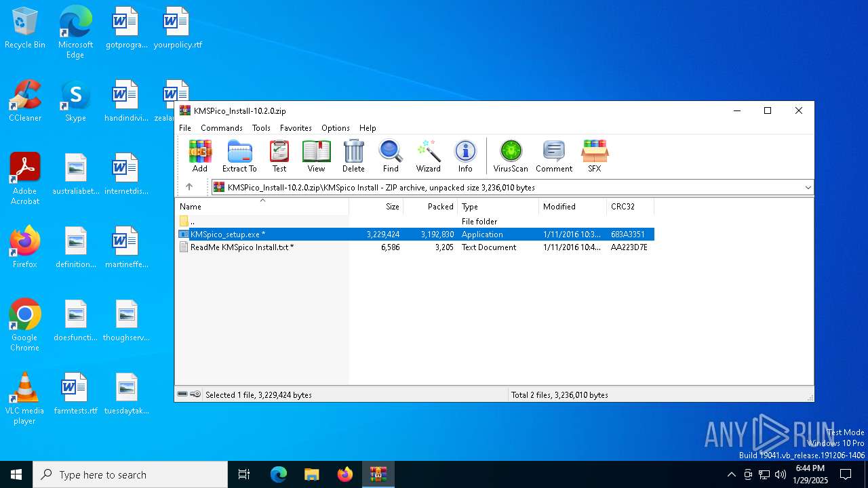Image resolution: width=868 pixels, height=488 pixels.
Task: Select doesfuncti... image file on desktop
Action: [x=75, y=321]
